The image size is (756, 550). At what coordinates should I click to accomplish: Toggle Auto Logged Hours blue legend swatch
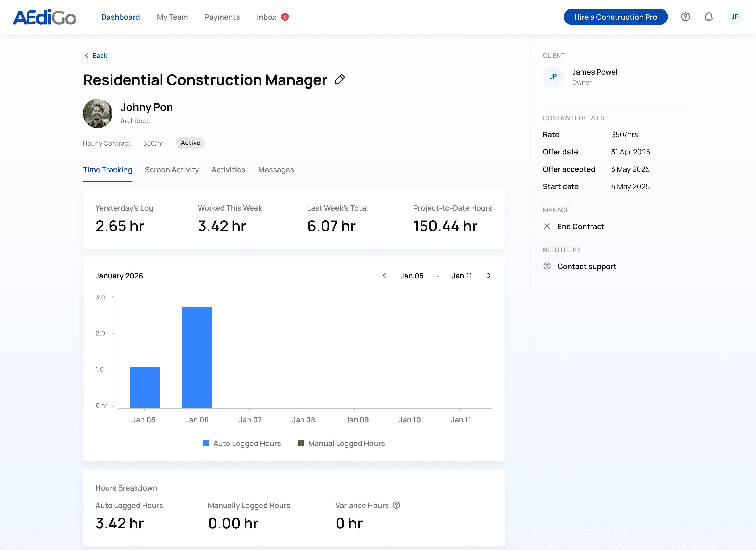click(206, 443)
